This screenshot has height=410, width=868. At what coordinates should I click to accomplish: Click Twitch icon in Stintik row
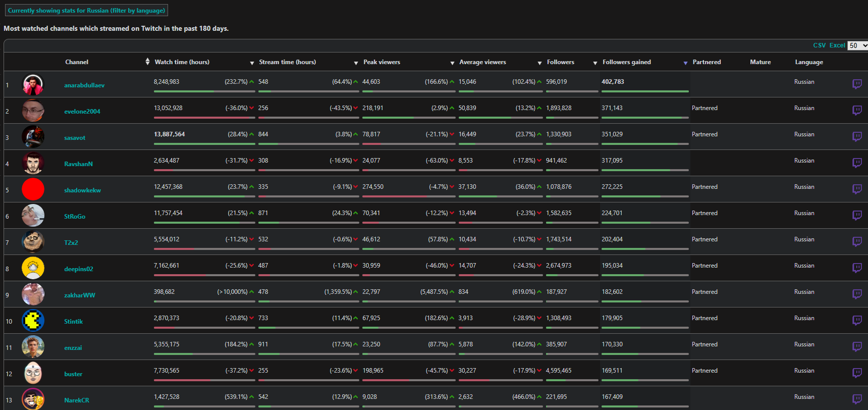click(857, 320)
